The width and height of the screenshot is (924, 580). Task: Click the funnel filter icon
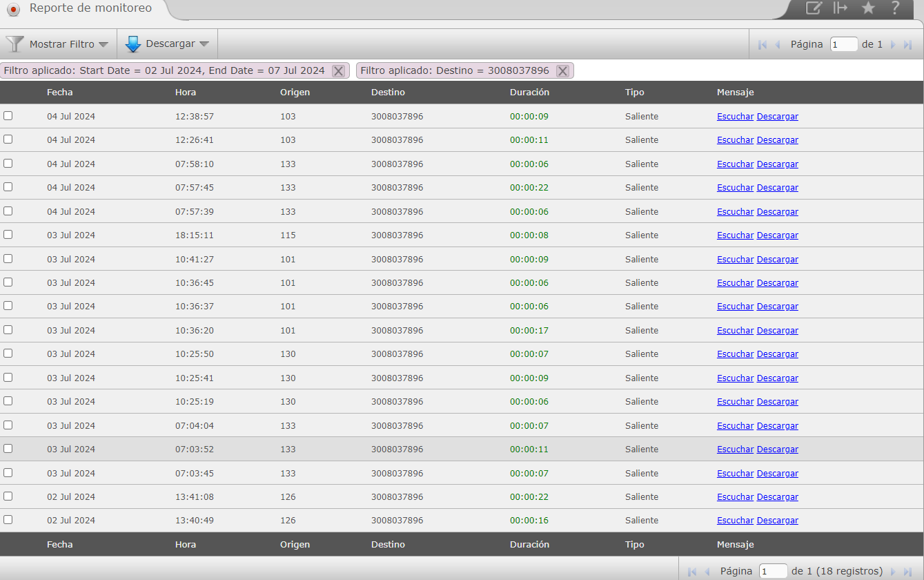point(14,44)
